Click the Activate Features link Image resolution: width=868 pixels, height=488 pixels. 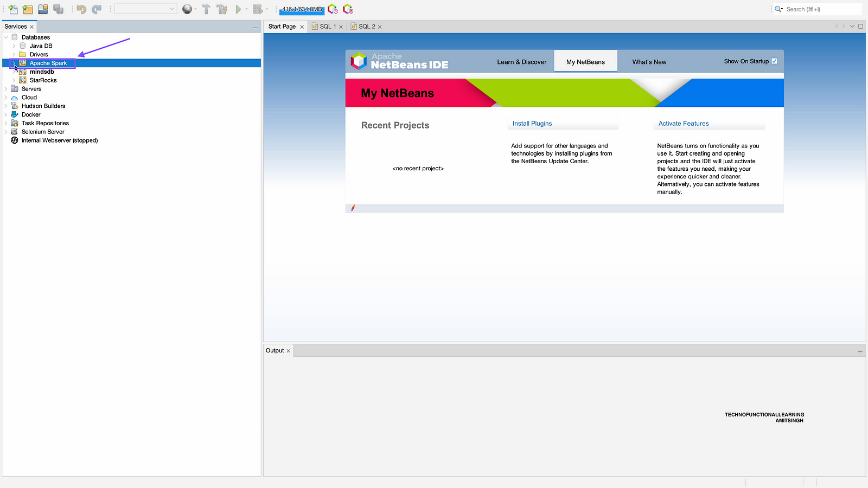coord(683,124)
